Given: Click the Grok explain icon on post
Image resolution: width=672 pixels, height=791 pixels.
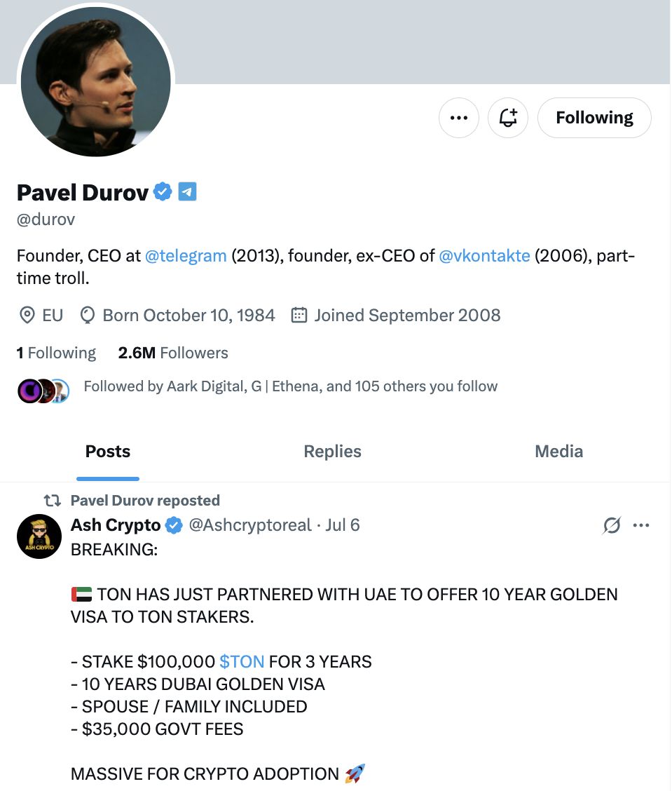Looking at the screenshot, I should pyautogui.click(x=612, y=525).
